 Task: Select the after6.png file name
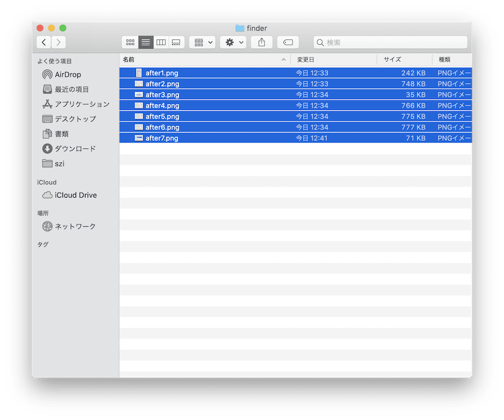click(x=162, y=127)
